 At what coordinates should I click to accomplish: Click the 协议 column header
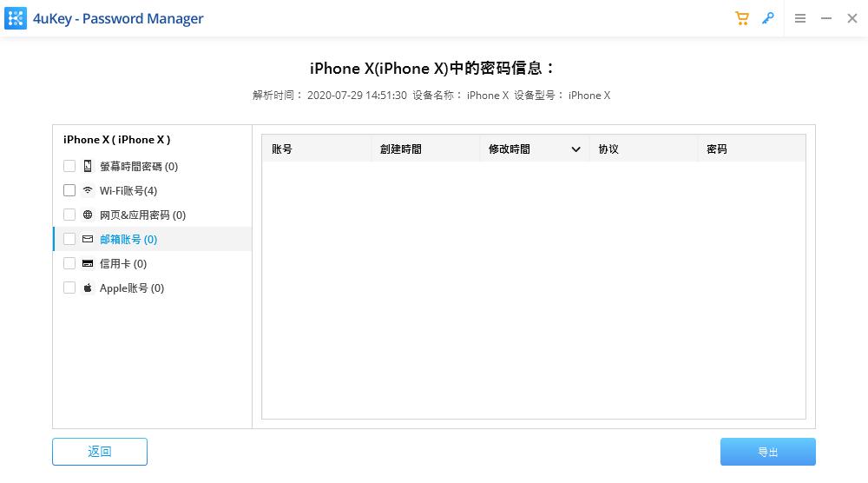click(643, 149)
